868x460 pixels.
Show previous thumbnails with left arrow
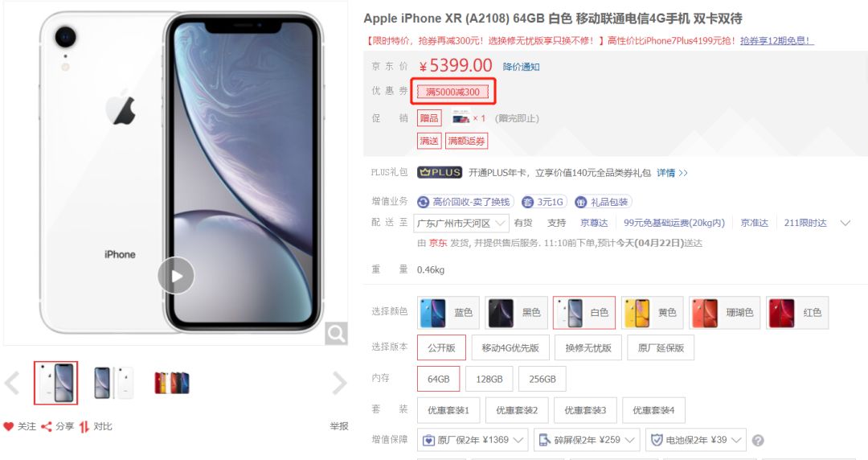12,383
